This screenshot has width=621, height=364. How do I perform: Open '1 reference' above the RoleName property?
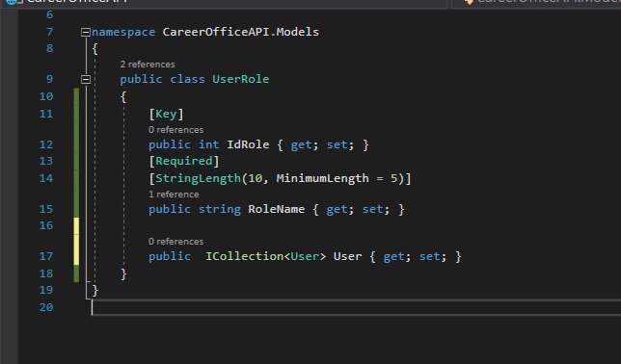[x=174, y=195]
